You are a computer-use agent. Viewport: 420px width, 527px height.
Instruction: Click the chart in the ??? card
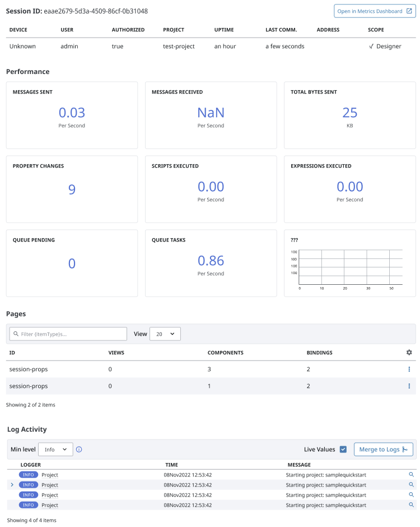pos(347,270)
